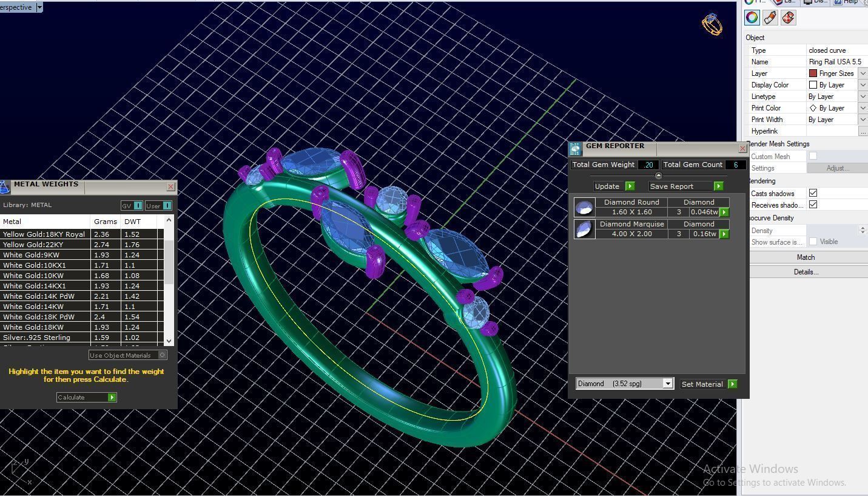Click green arrow beside Calculate
The image size is (868, 496).
tap(112, 397)
